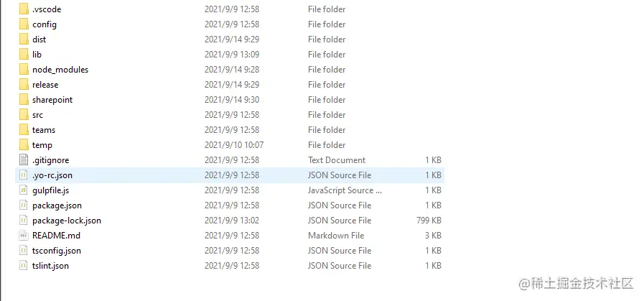Select the node_modules folder icon
The height and width of the screenshot is (301, 644).
24,70
